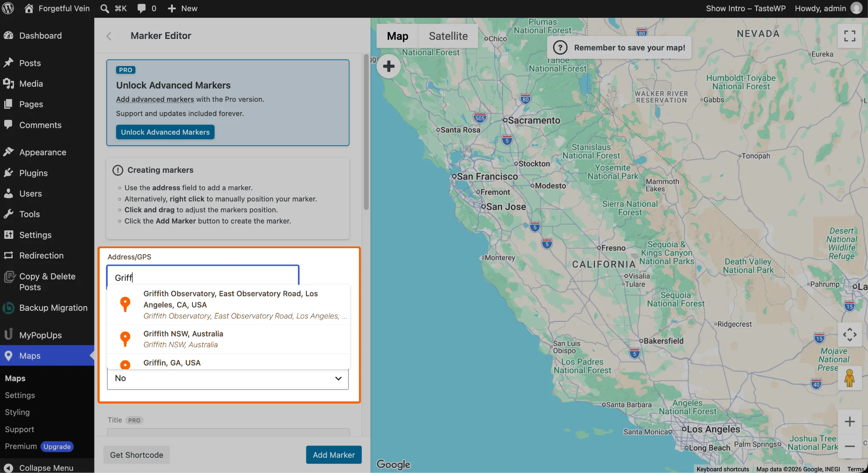Click the Premium Upgrade badge
Screen dimensions: 868x473
(x=57, y=446)
